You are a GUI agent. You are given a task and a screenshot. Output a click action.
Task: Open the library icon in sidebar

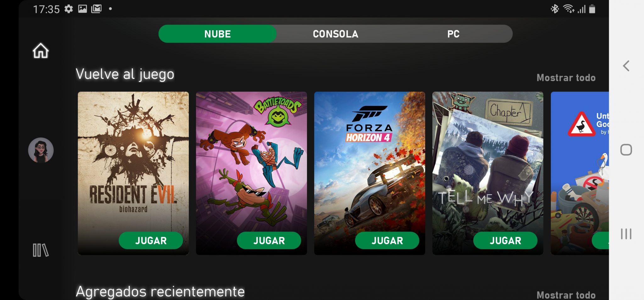[41, 250]
